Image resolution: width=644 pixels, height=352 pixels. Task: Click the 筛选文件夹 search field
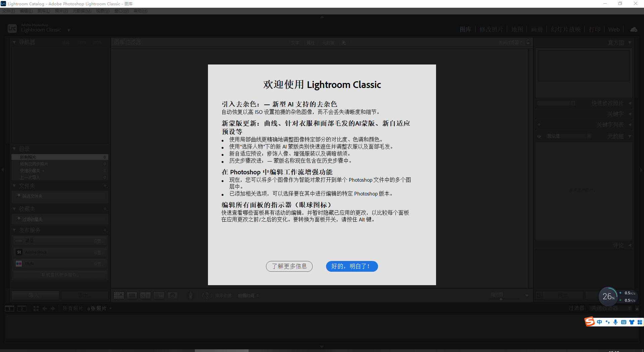tap(60, 196)
